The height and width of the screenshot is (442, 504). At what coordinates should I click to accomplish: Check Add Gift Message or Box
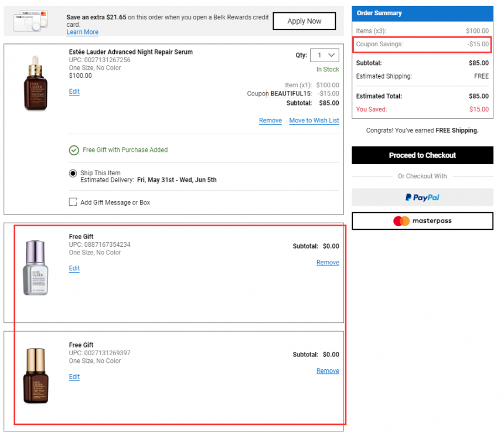point(73,202)
